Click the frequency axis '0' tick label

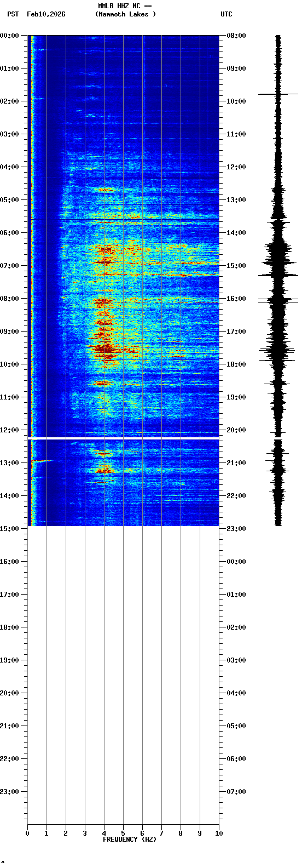click(x=27, y=833)
